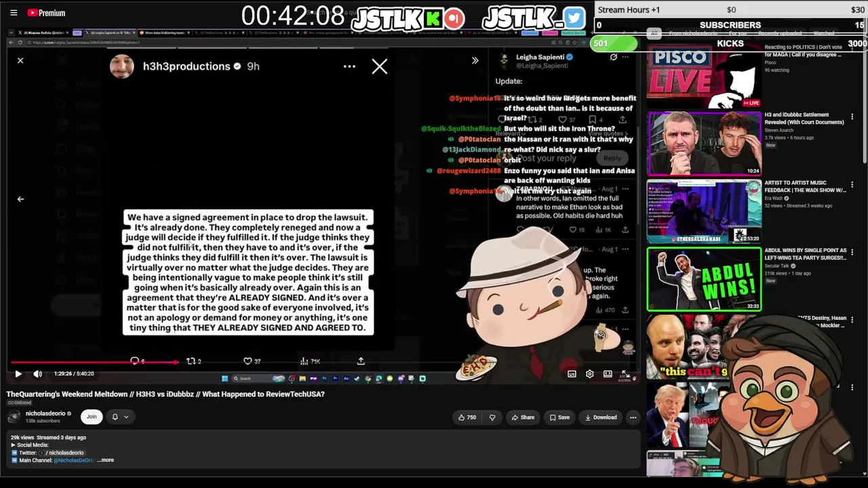Enter fullscreen from the player controls

625,373
